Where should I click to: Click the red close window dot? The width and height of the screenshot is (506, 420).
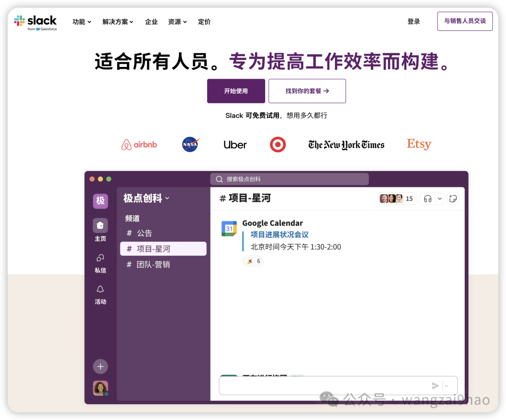click(x=92, y=179)
